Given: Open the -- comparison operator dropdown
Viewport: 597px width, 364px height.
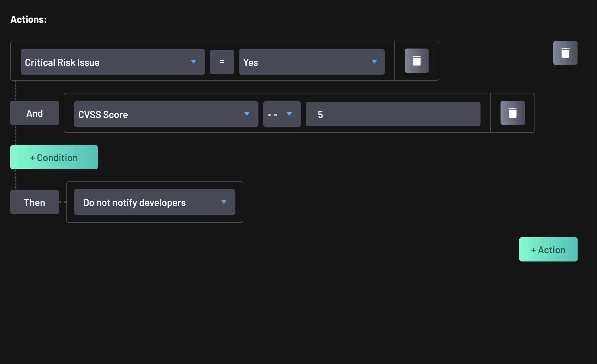Looking at the screenshot, I should click(282, 114).
